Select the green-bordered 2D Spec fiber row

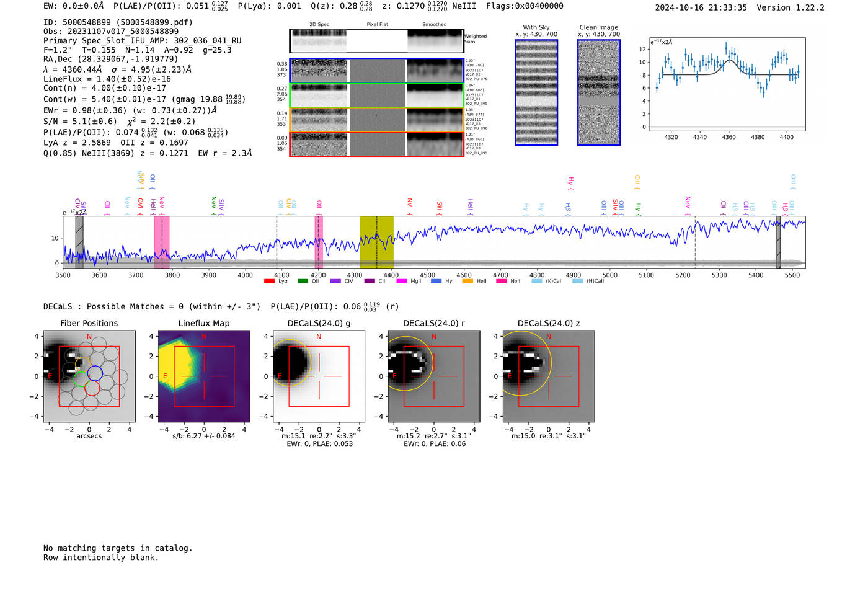click(x=376, y=96)
